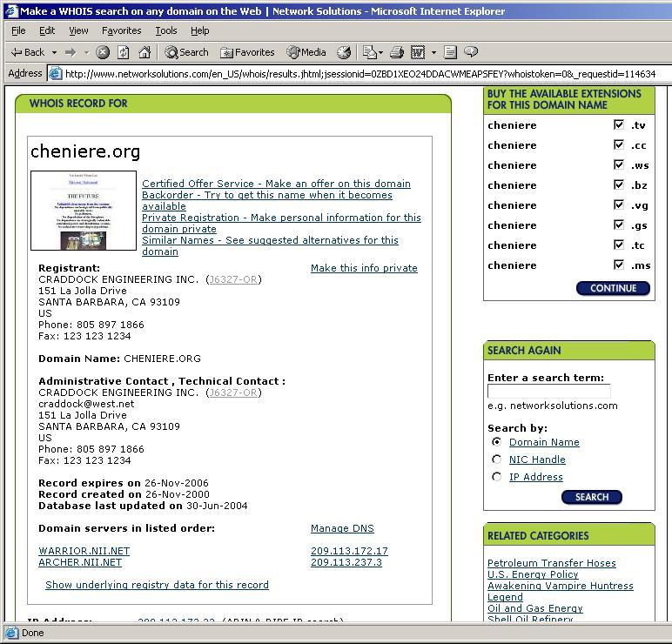Open the Search pane in toolbar
672x644 pixels.
coord(186,52)
